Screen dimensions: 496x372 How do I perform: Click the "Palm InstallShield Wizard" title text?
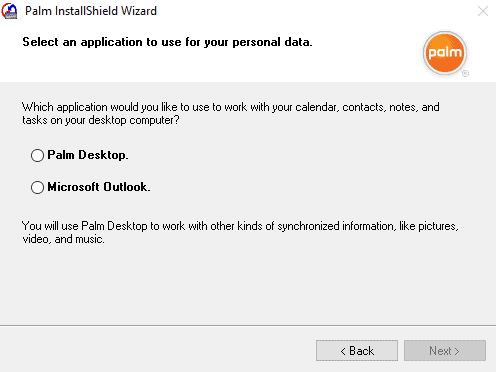point(91,11)
